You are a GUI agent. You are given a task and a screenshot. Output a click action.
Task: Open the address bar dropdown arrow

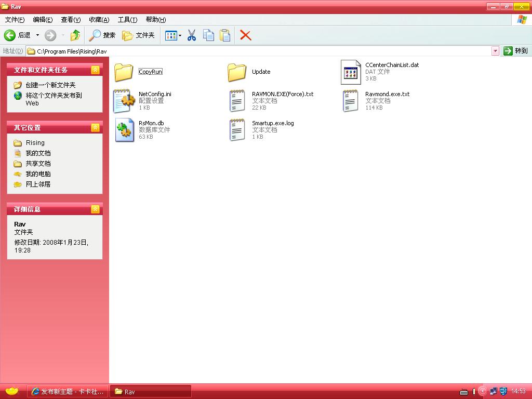point(495,51)
